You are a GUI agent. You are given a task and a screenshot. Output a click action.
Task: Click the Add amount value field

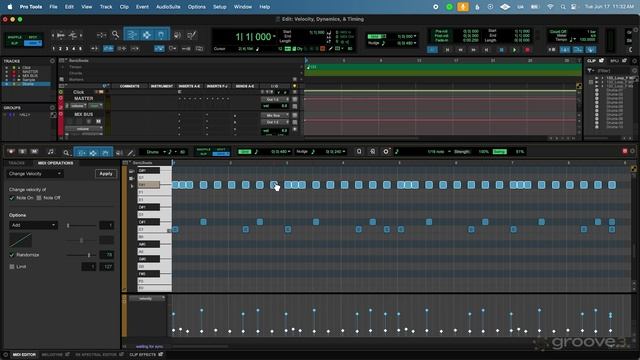[x=107, y=225]
